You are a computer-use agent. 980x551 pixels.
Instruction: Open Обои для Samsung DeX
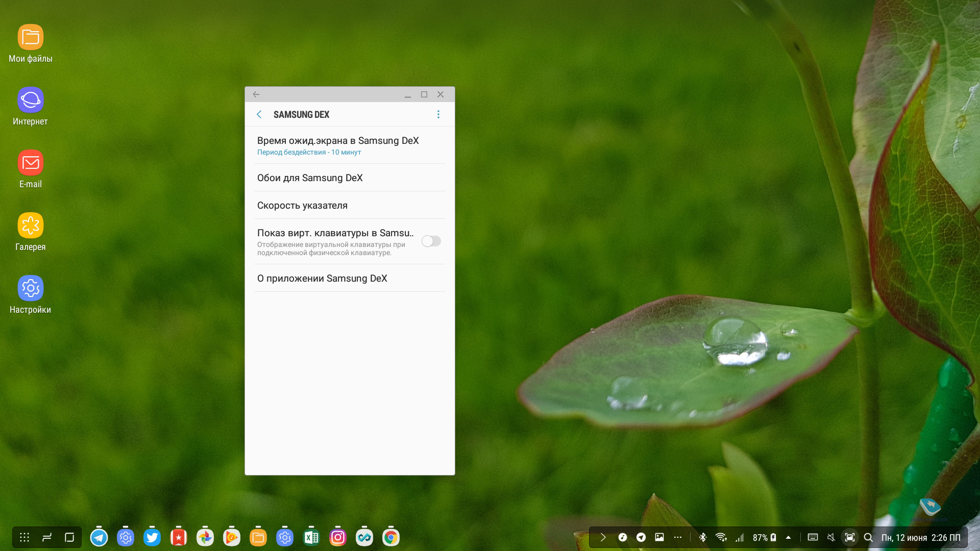350,178
